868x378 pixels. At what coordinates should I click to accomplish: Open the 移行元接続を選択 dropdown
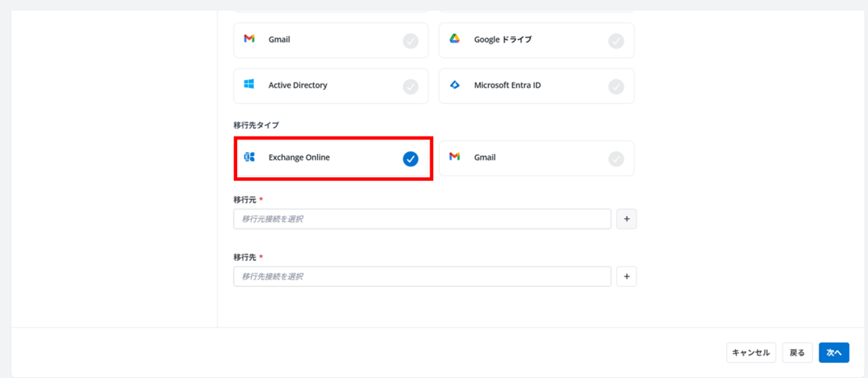click(422, 218)
